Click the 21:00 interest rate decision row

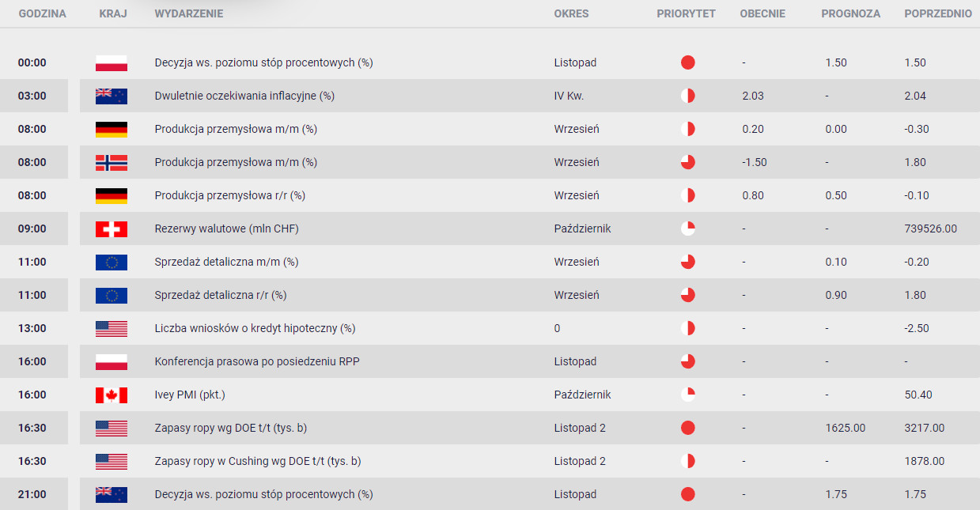point(490,494)
